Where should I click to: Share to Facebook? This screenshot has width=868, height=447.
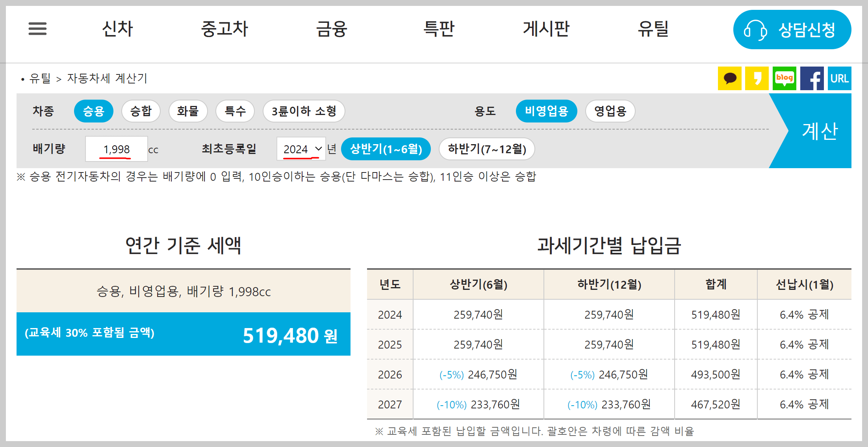812,78
